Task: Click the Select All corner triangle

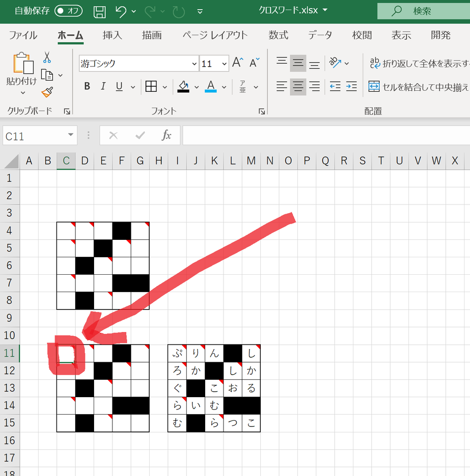Action: tap(11, 161)
